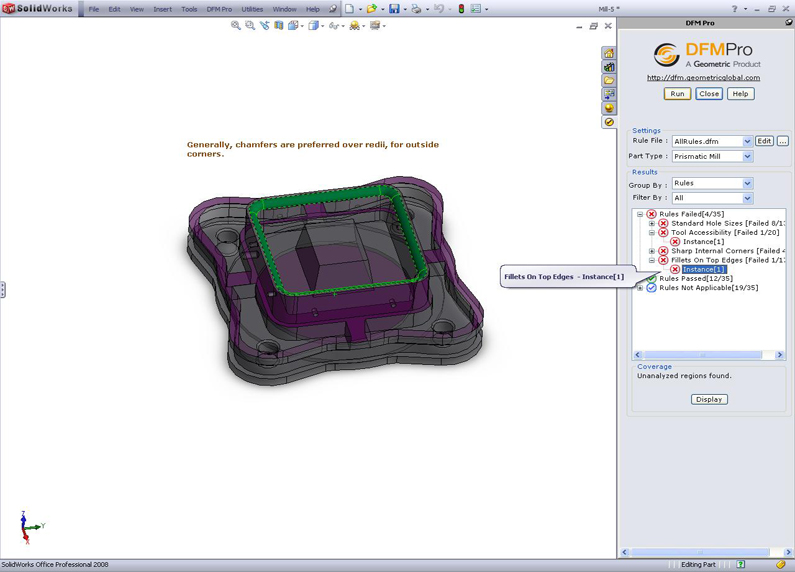This screenshot has height=572, width=795.
Task: Click the Previous View icon
Action: (x=265, y=25)
